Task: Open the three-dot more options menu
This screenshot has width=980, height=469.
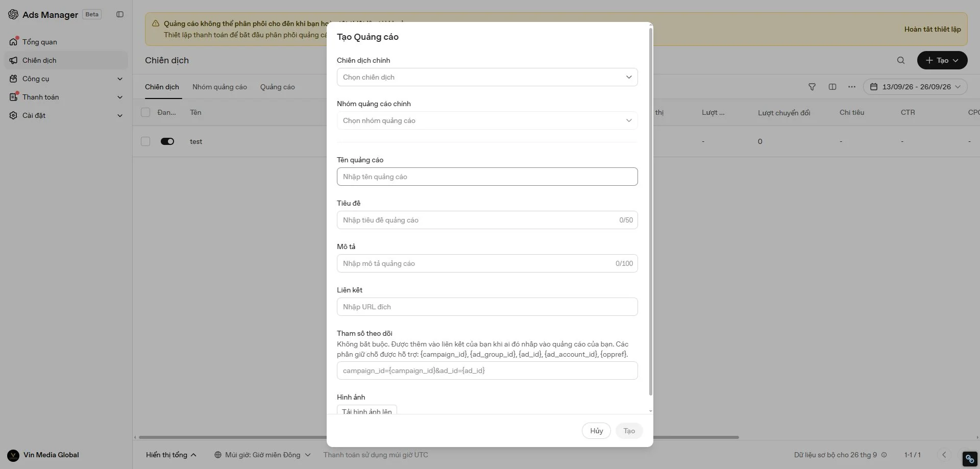Action: tap(852, 87)
